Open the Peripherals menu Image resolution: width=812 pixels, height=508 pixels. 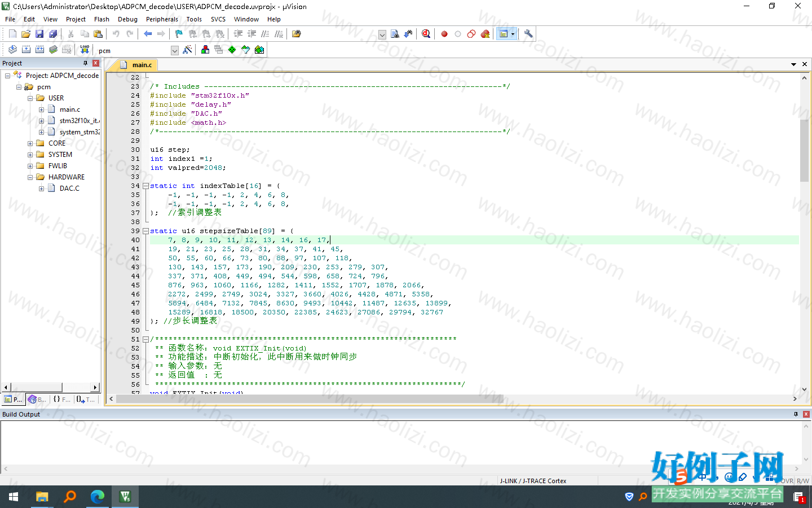point(162,19)
